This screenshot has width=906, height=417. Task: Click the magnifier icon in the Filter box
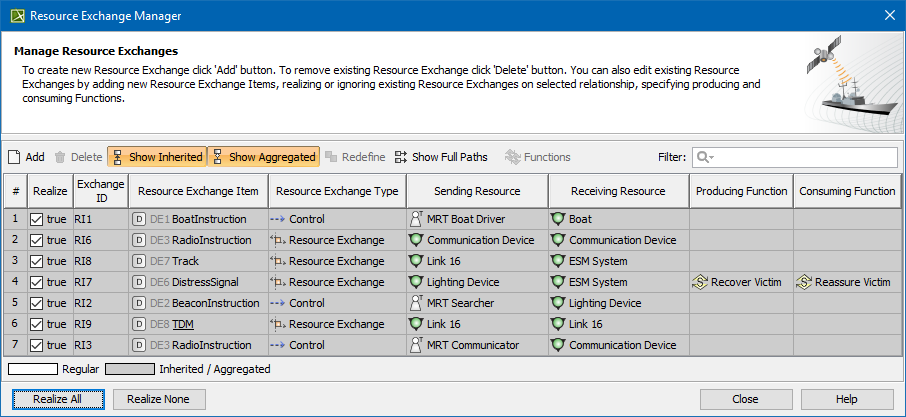click(703, 157)
